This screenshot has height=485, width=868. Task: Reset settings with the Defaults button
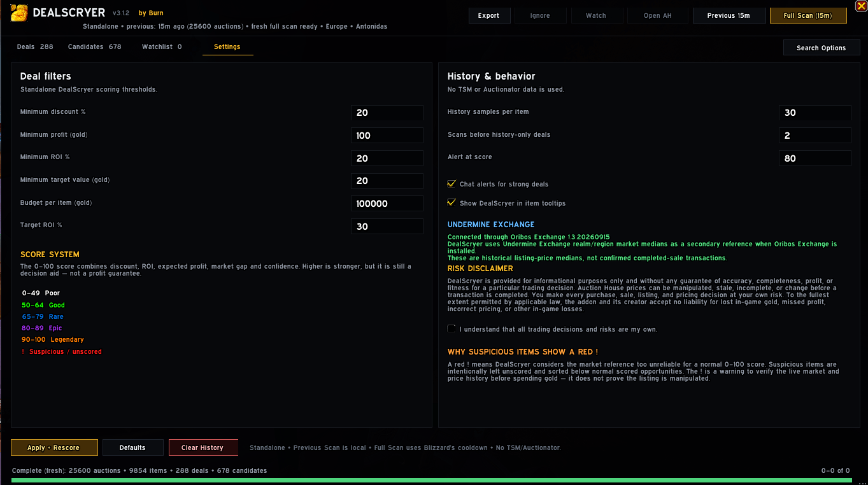132,447
